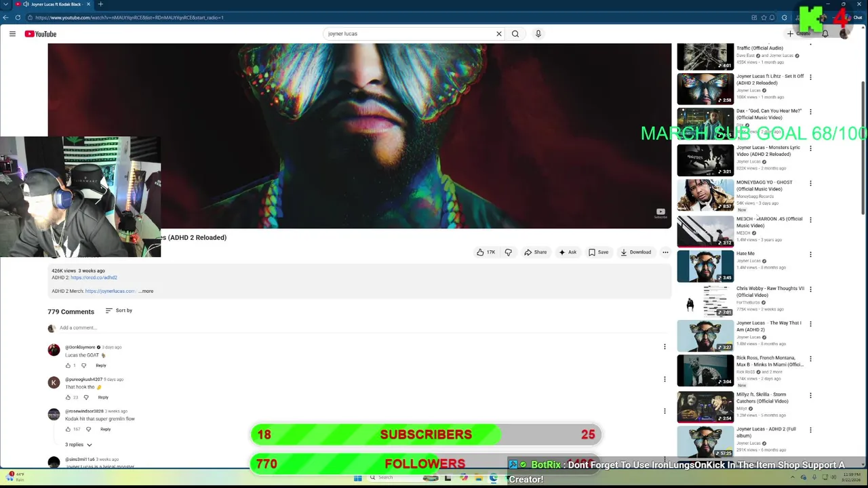Open options for the Donklaymore comment
The width and height of the screenshot is (868, 488).
click(x=665, y=347)
